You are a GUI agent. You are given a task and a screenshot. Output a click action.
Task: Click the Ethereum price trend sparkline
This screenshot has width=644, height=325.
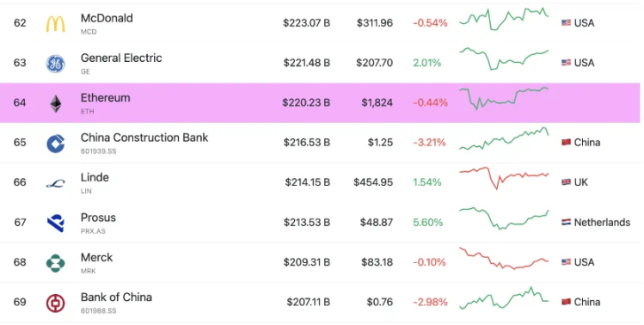tap(504, 99)
